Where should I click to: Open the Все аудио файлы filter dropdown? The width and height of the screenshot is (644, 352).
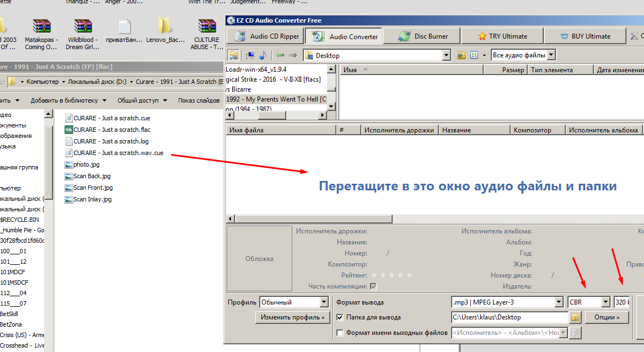551,55
